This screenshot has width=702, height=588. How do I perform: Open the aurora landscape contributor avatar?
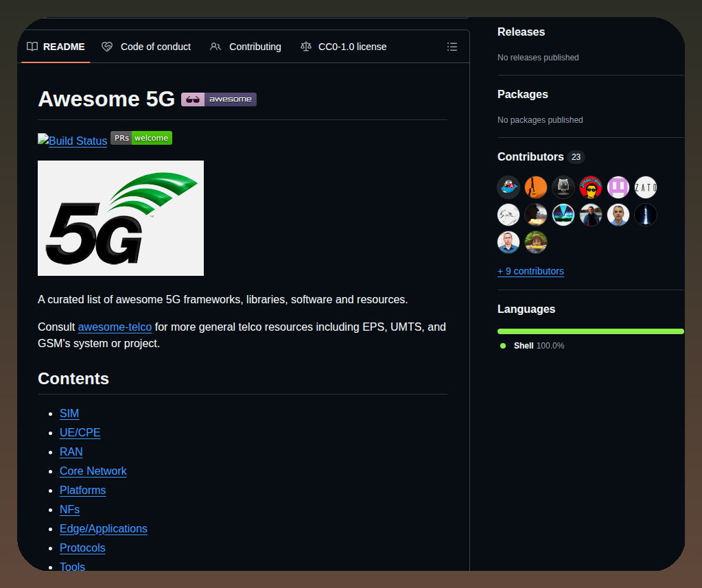pos(563,215)
